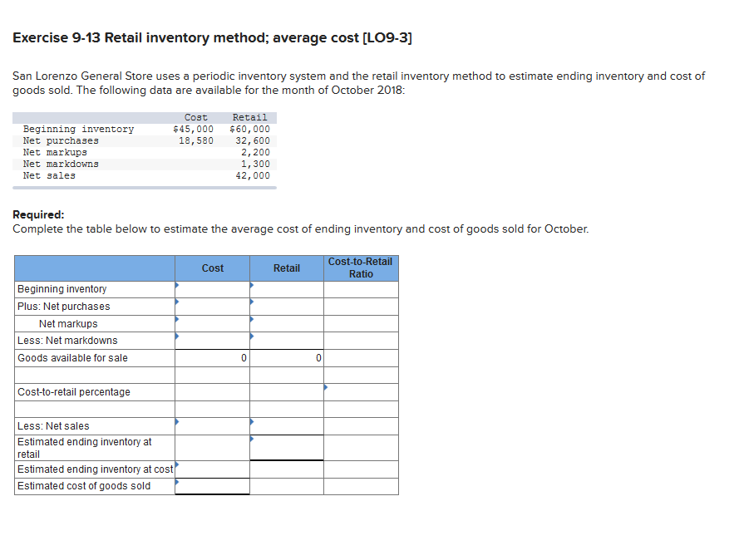The height and width of the screenshot is (560, 739).
Task: Click the blue marker in Net markdowns Cost cell
Action: [x=176, y=336]
